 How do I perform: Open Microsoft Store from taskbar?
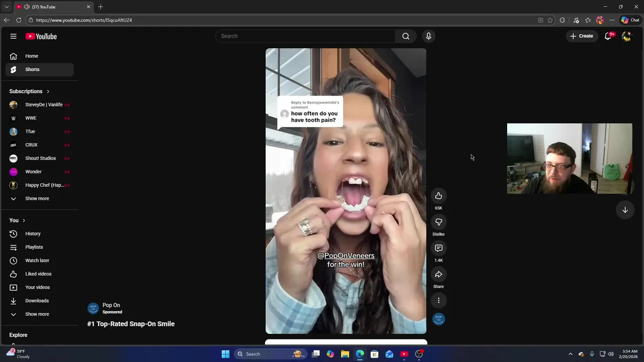[x=374, y=354]
